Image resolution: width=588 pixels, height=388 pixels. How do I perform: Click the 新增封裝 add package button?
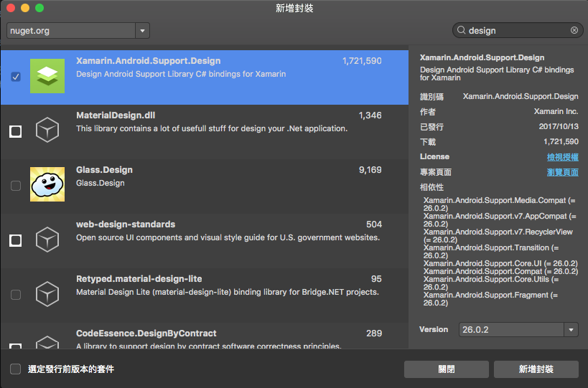536,369
